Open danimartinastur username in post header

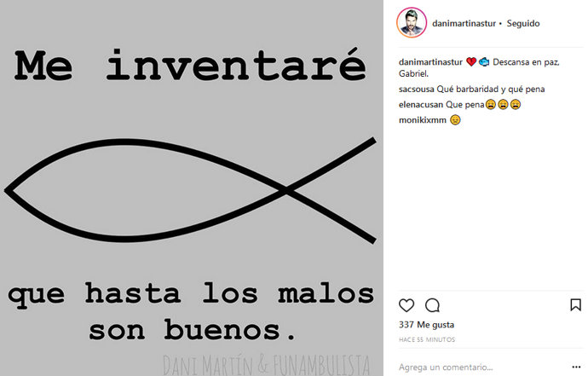pyautogui.click(x=464, y=23)
